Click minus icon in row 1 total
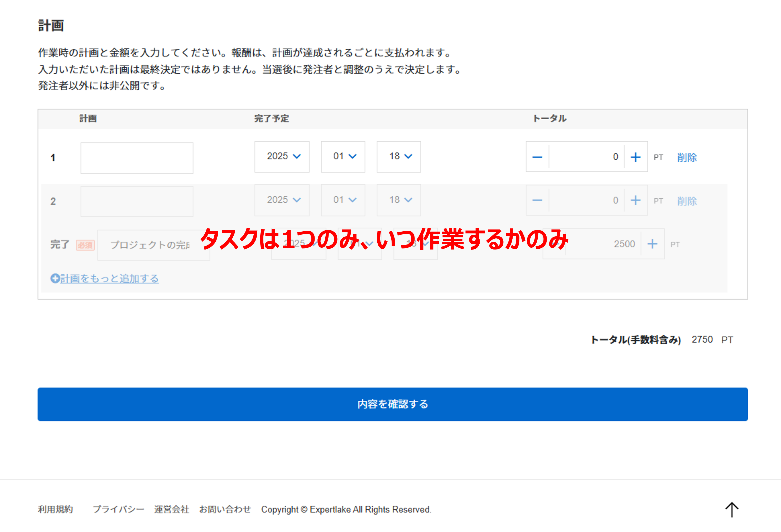The width and height of the screenshot is (781, 532). coord(537,157)
